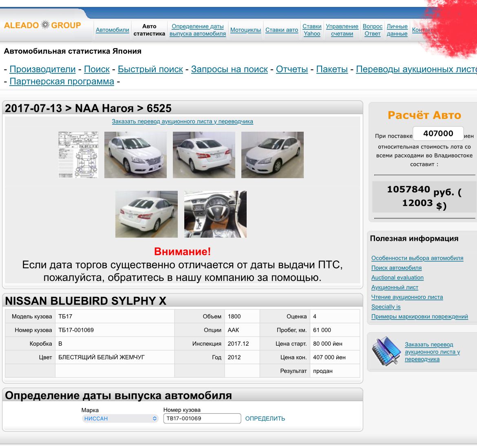
Task: Go to Ставки авто menu item
Action: point(282,30)
